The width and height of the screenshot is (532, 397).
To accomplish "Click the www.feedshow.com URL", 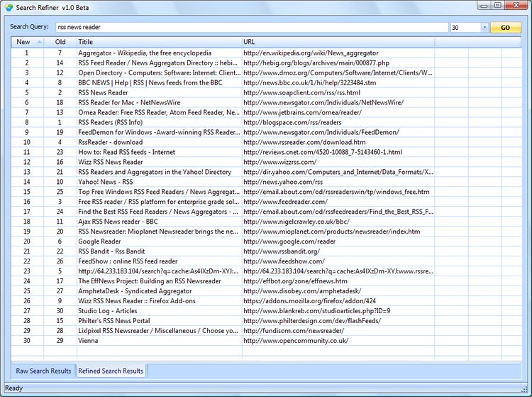I will [x=284, y=261].
